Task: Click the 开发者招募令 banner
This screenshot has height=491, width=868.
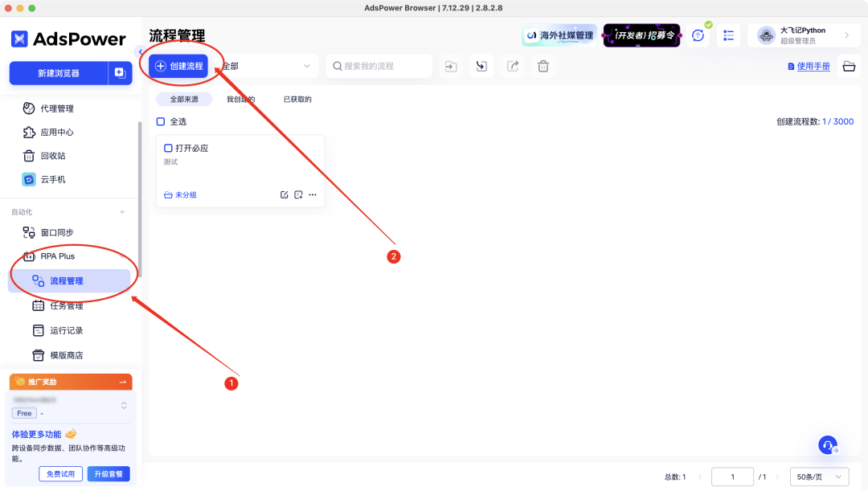Action: (x=641, y=35)
